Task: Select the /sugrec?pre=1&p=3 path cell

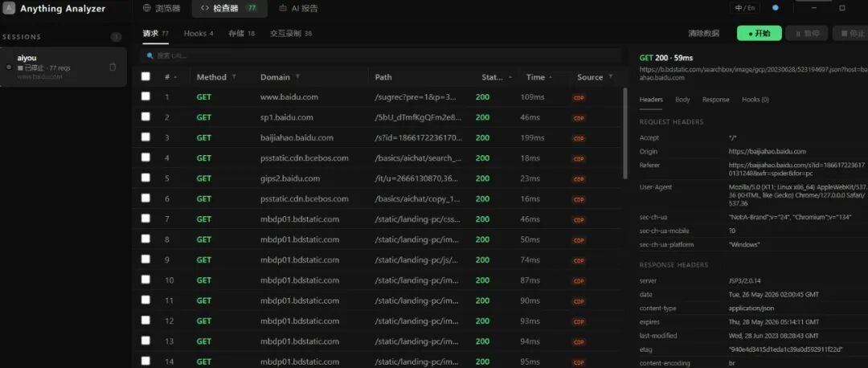Action: tap(416, 97)
